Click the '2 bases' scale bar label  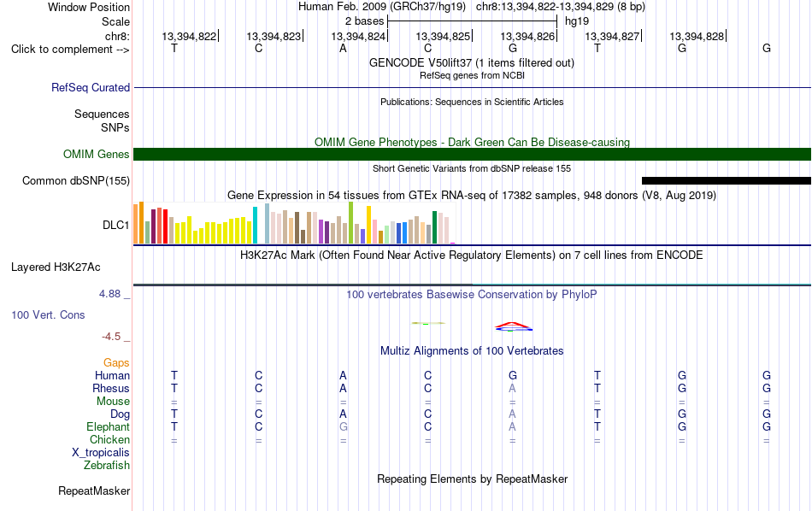[x=365, y=21]
